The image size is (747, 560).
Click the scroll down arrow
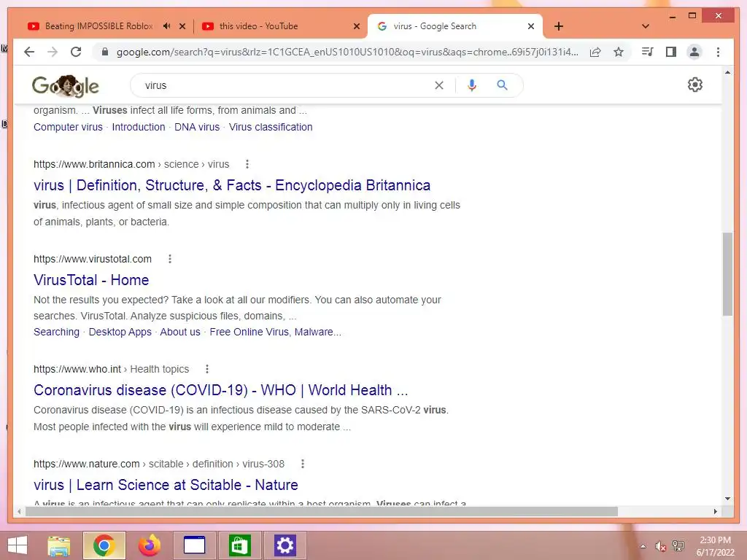[x=727, y=499]
